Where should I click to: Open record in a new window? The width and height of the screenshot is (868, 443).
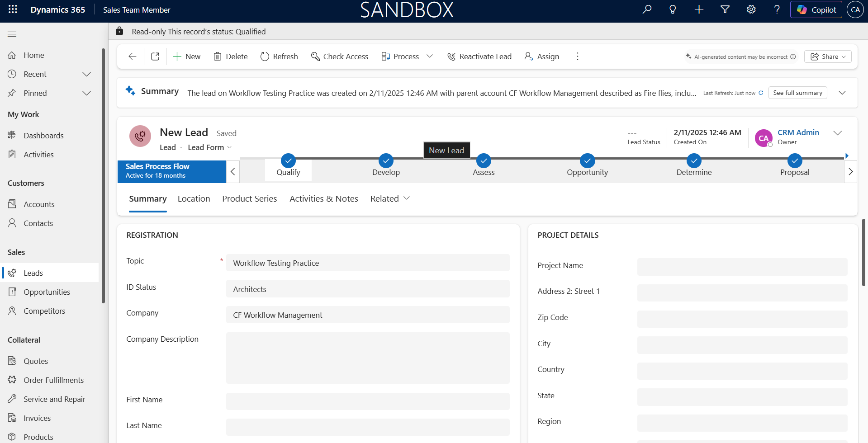155,57
